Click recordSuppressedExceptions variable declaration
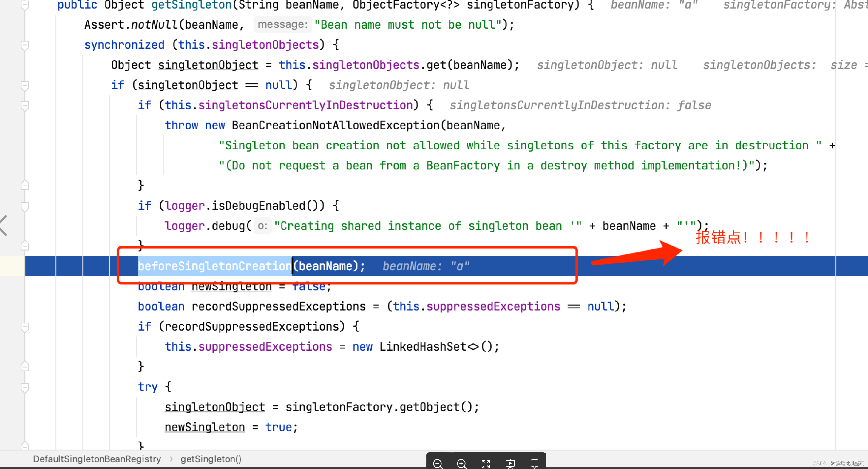 click(x=278, y=306)
